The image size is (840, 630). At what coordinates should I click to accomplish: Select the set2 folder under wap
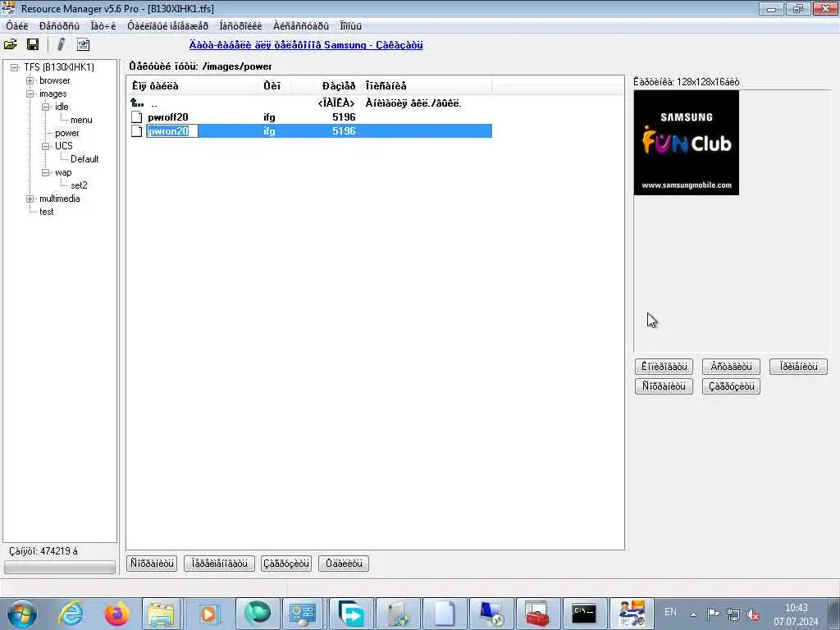pyautogui.click(x=79, y=185)
